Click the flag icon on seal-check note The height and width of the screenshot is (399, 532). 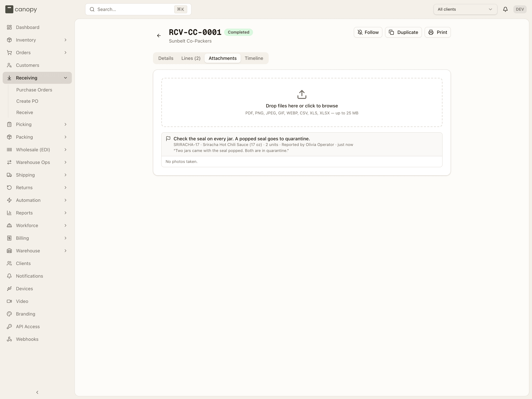click(x=168, y=138)
